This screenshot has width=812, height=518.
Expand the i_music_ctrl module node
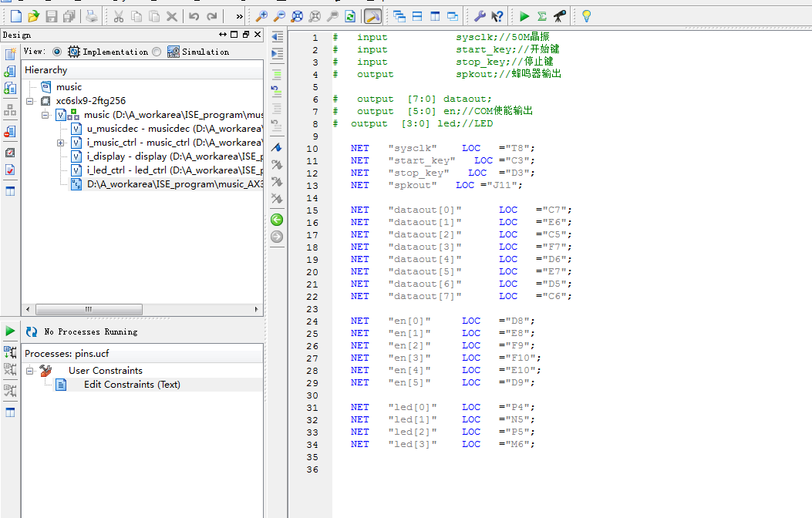pyautogui.click(x=60, y=143)
